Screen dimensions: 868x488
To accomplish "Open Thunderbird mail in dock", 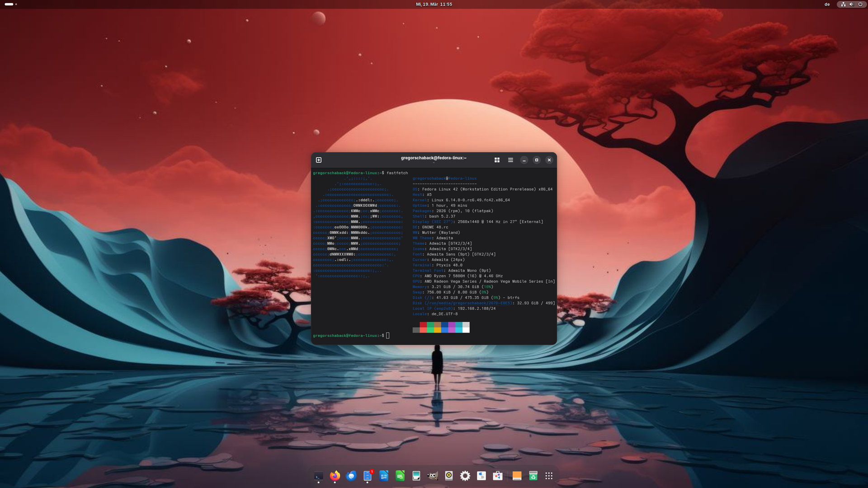I will (x=351, y=476).
